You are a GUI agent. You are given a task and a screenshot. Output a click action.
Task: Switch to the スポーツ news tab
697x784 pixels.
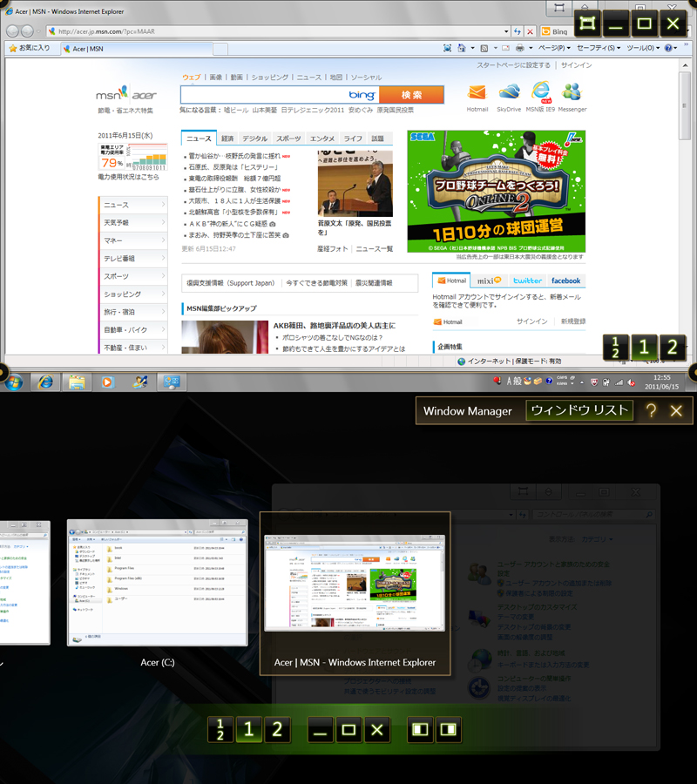(288, 139)
